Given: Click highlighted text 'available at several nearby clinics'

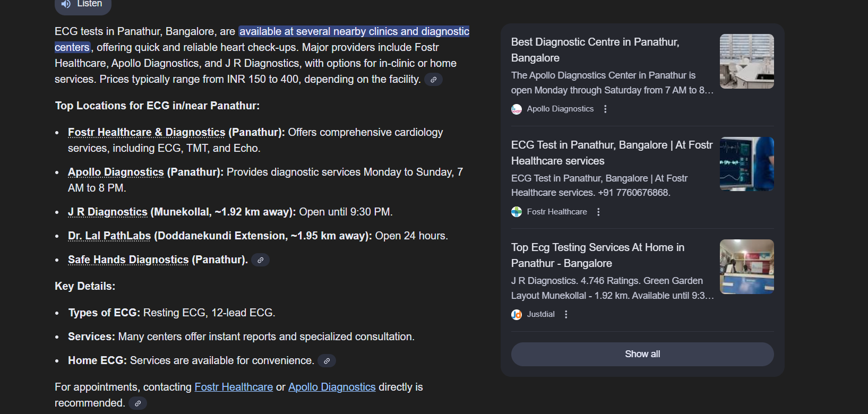Looking at the screenshot, I should [318, 31].
